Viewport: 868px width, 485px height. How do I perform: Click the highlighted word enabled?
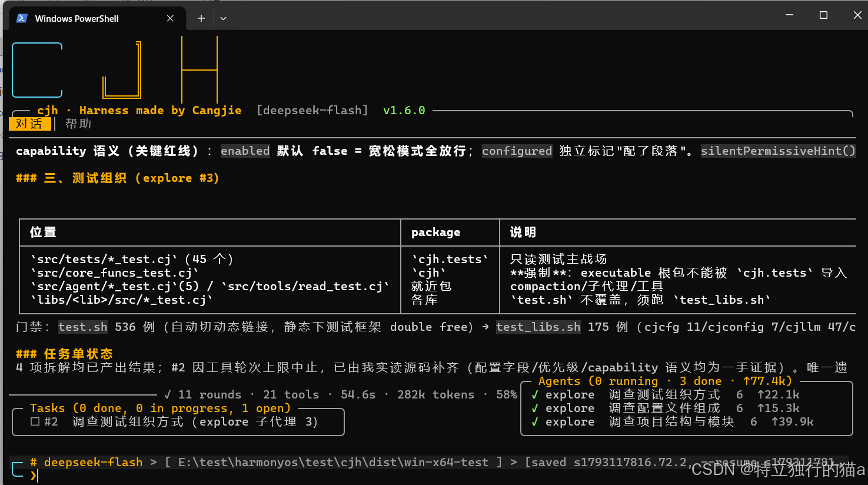tap(245, 151)
